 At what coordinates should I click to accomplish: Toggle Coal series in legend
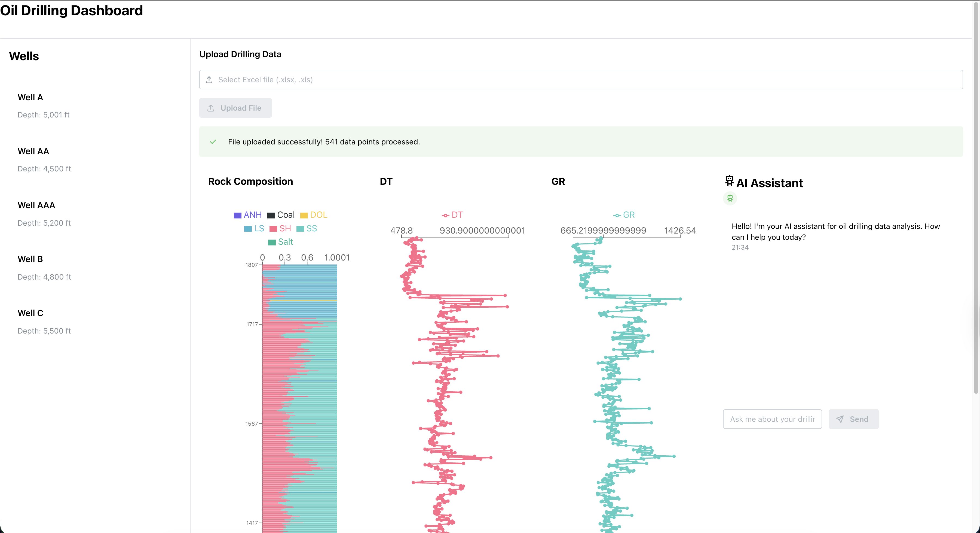point(281,215)
